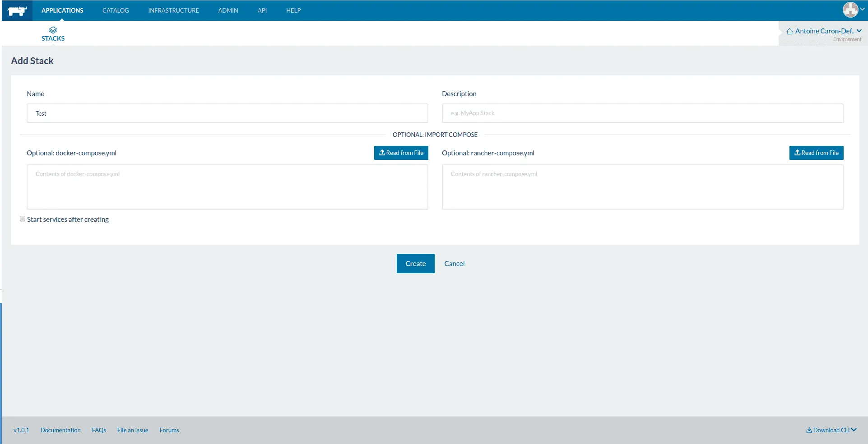868x444 pixels.
Task: Open the Catalog menu
Action: click(x=116, y=10)
